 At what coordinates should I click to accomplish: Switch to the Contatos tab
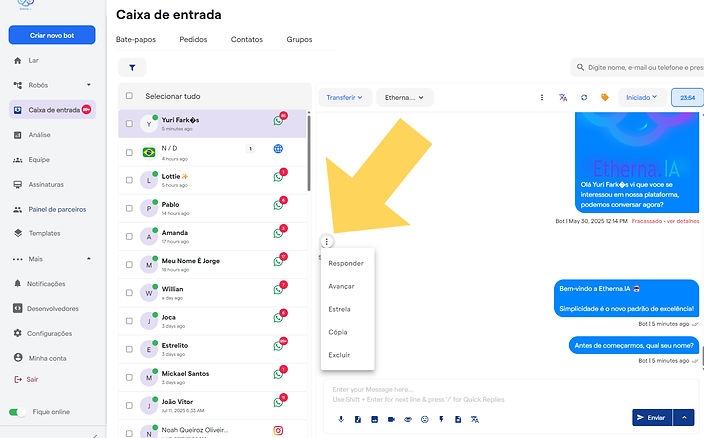pyautogui.click(x=247, y=40)
